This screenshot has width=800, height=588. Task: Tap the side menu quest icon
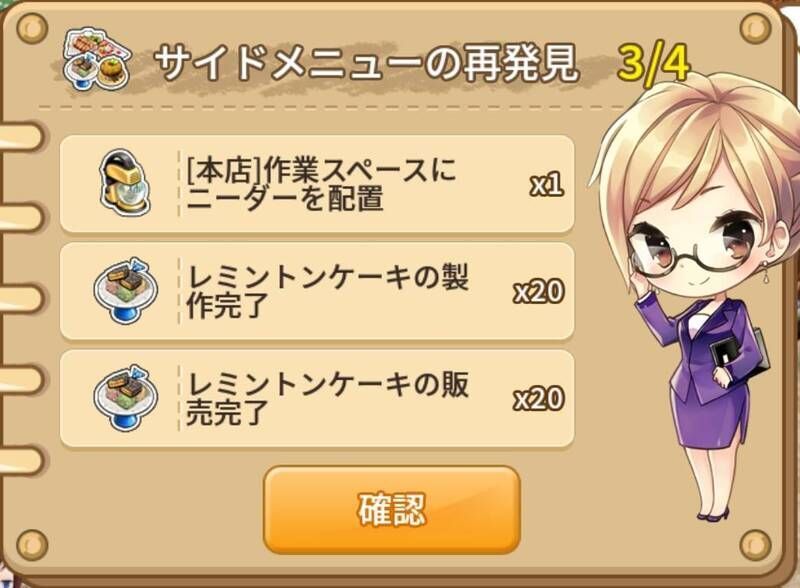point(96,60)
